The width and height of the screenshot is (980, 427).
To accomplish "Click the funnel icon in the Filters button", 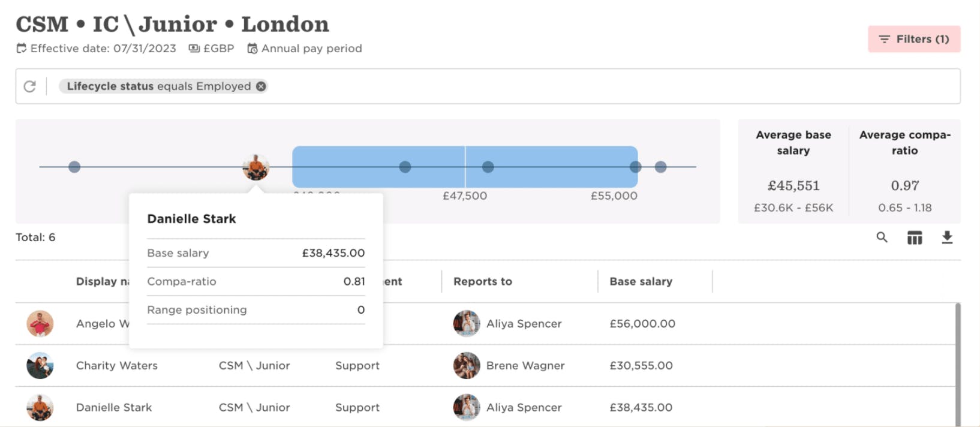I will click(x=884, y=38).
